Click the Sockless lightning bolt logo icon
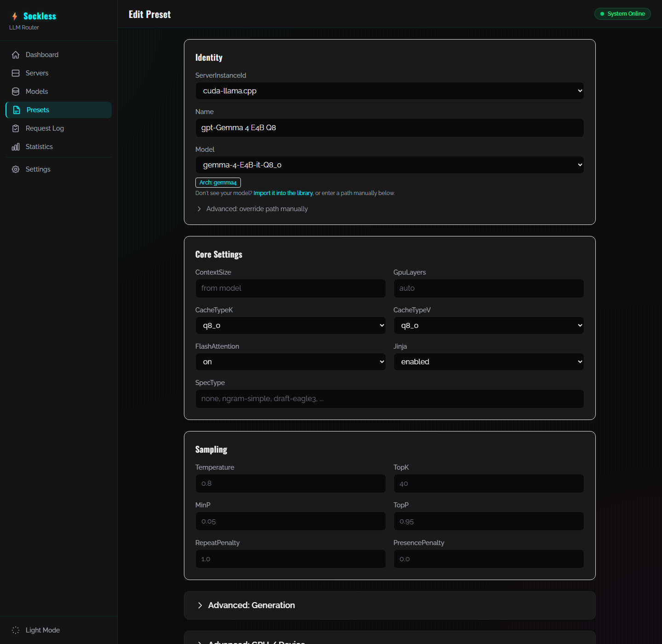The width and height of the screenshot is (662, 644). 15,16
